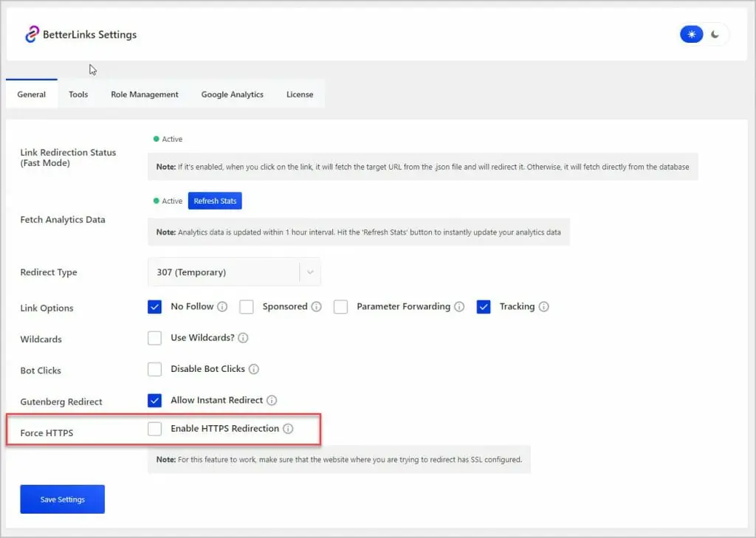Click Active status beside Refresh Stats
This screenshot has height=538, width=756.
tap(168, 201)
